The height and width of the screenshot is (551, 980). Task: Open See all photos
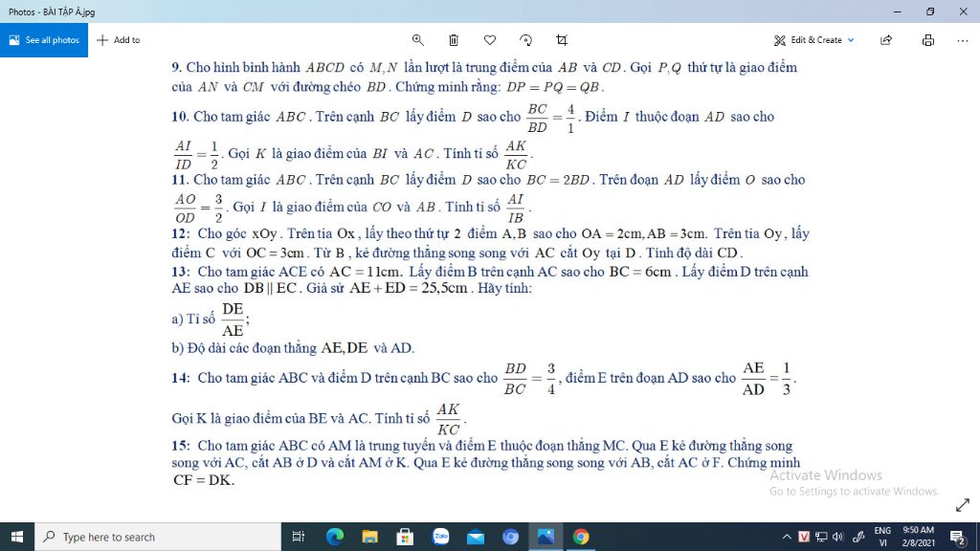point(44,40)
